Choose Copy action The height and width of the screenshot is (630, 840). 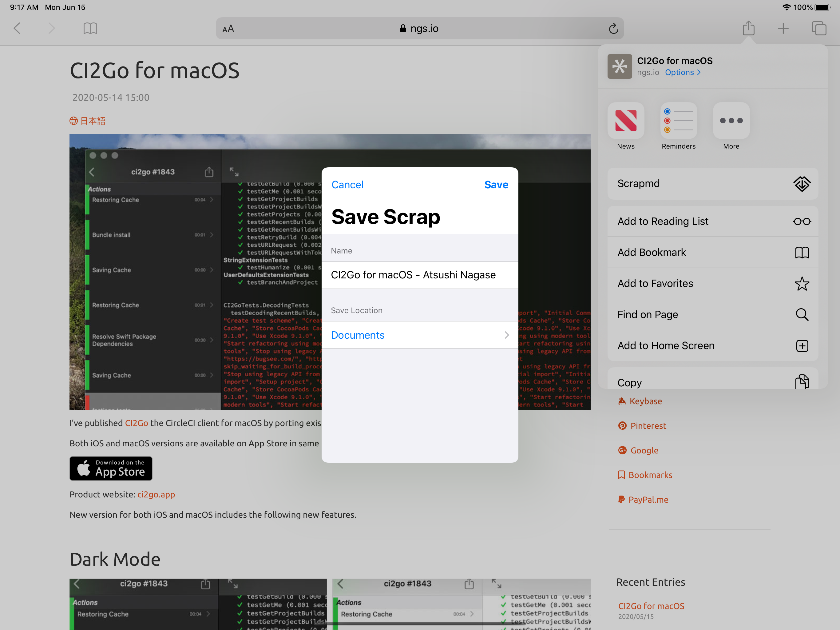(712, 378)
